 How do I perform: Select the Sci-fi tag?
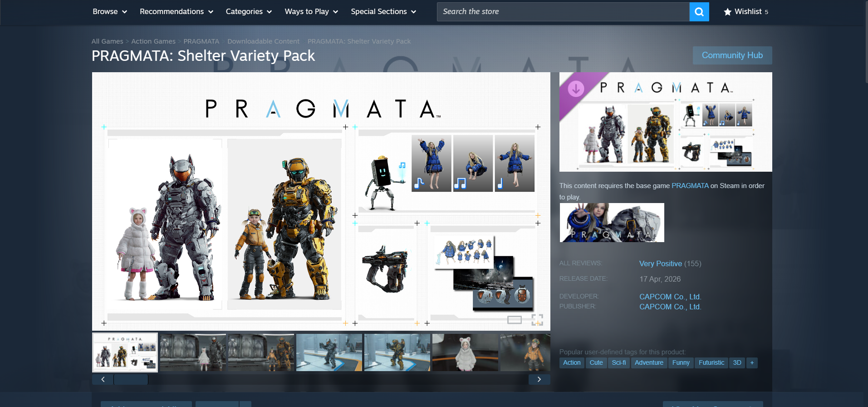click(x=619, y=362)
